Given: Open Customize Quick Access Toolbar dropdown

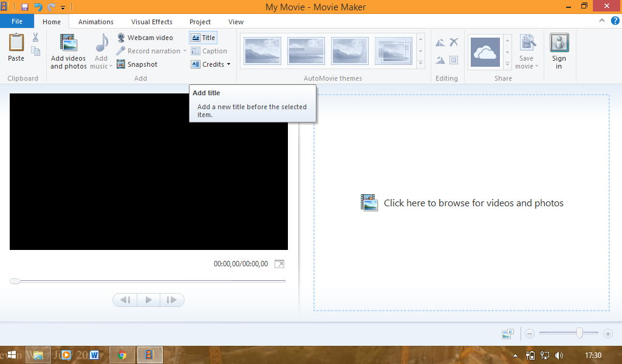Looking at the screenshot, I should pyautogui.click(x=63, y=7).
